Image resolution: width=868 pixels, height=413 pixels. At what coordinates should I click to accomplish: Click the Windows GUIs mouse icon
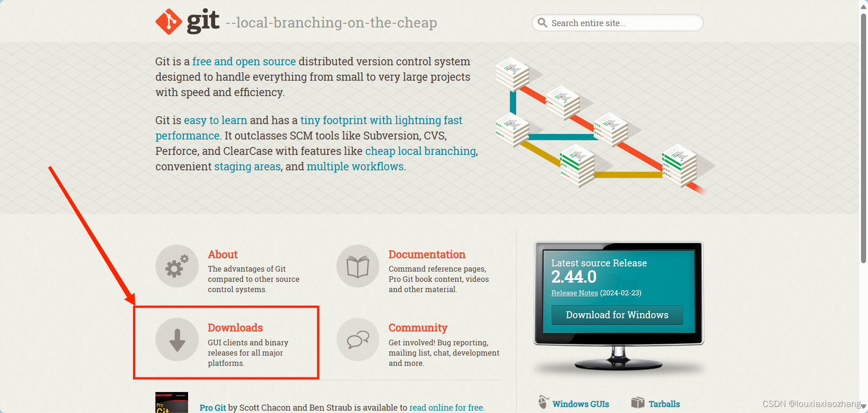pos(543,402)
